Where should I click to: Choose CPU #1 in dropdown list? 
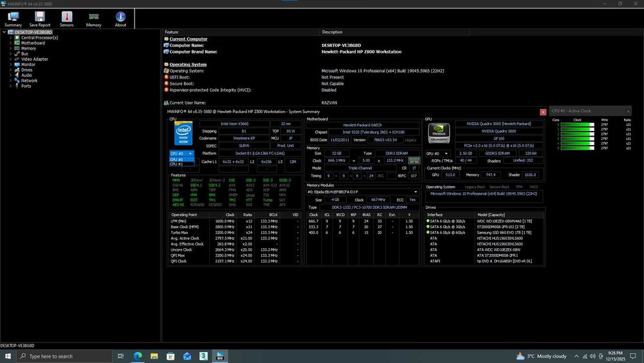coord(182,164)
